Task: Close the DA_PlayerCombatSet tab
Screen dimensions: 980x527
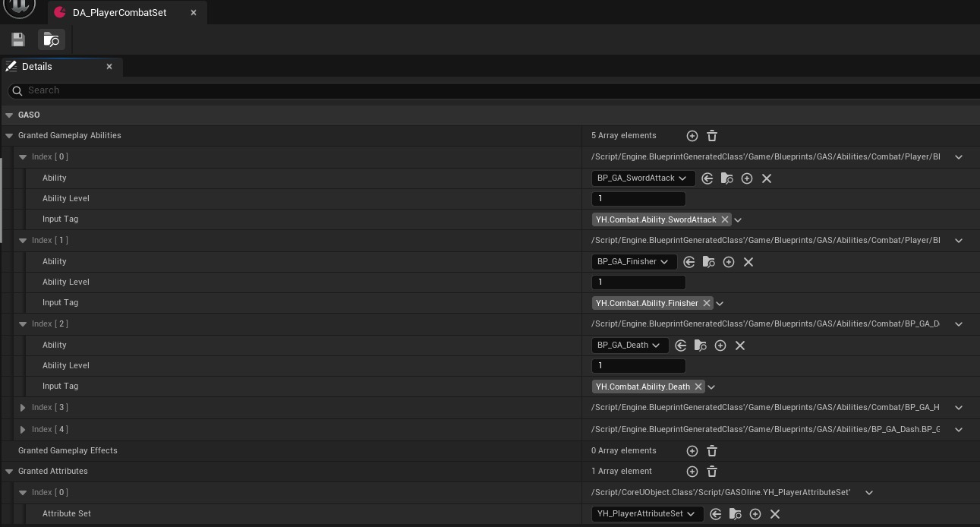Action: (x=194, y=12)
